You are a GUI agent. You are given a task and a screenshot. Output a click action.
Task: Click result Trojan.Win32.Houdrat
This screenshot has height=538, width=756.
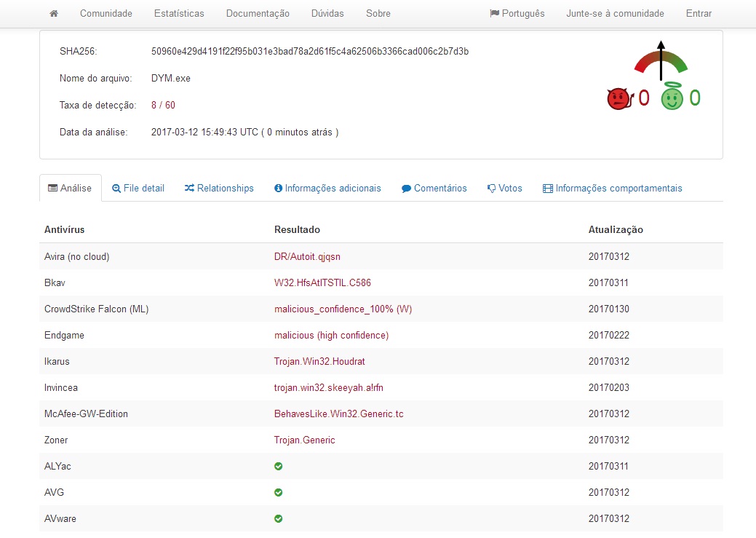tap(319, 361)
